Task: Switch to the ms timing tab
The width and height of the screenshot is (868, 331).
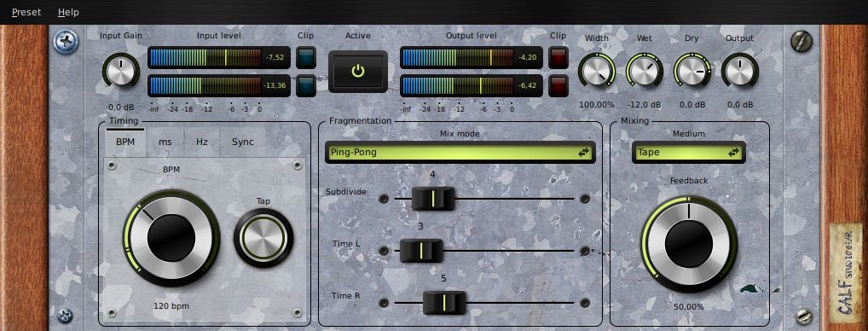Action: (x=165, y=142)
